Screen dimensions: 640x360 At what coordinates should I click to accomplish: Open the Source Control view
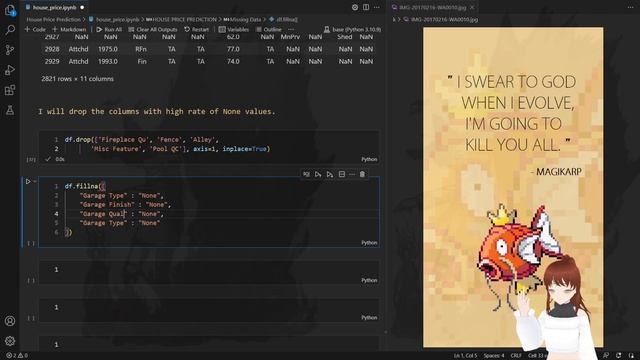(10, 50)
